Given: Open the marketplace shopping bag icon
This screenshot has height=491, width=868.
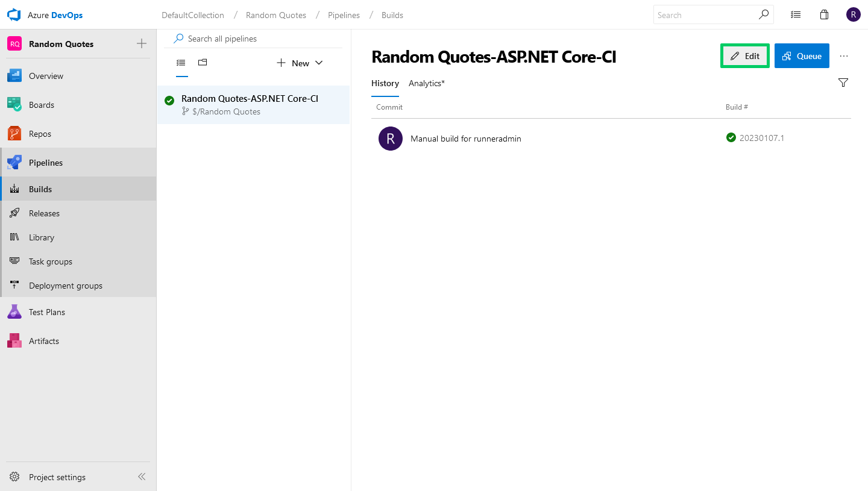Looking at the screenshot, I should tap(825, 15).
